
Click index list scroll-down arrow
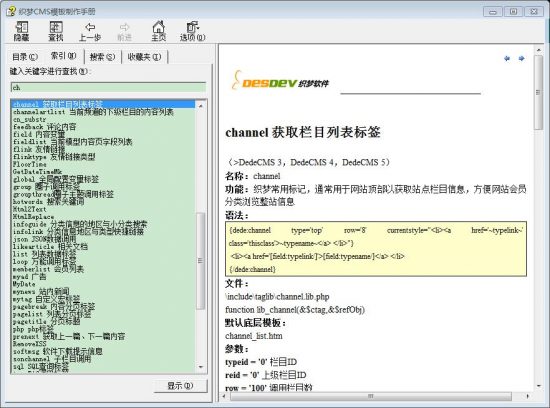coord(201,367)
